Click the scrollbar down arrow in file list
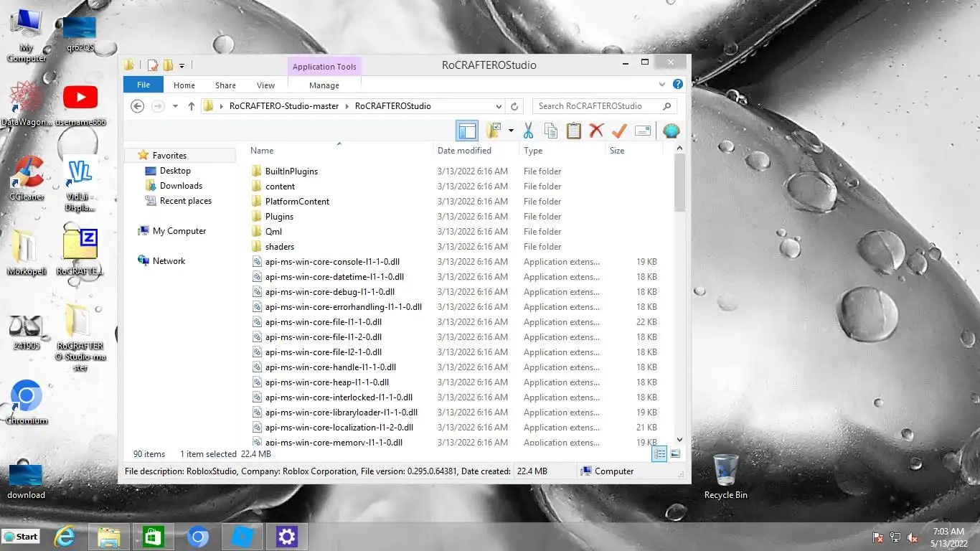This screenshot has height=551, width=980. [679, 440]
